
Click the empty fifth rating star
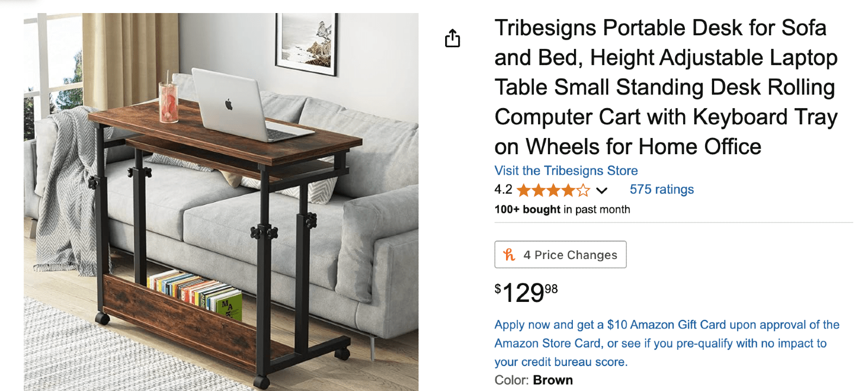click(583, 191)
